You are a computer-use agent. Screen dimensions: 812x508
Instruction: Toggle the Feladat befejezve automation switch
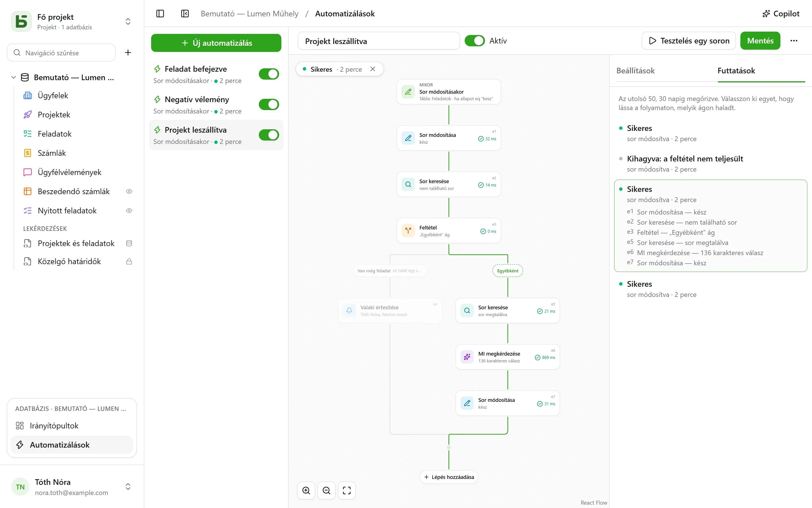(x=269, y=74)
